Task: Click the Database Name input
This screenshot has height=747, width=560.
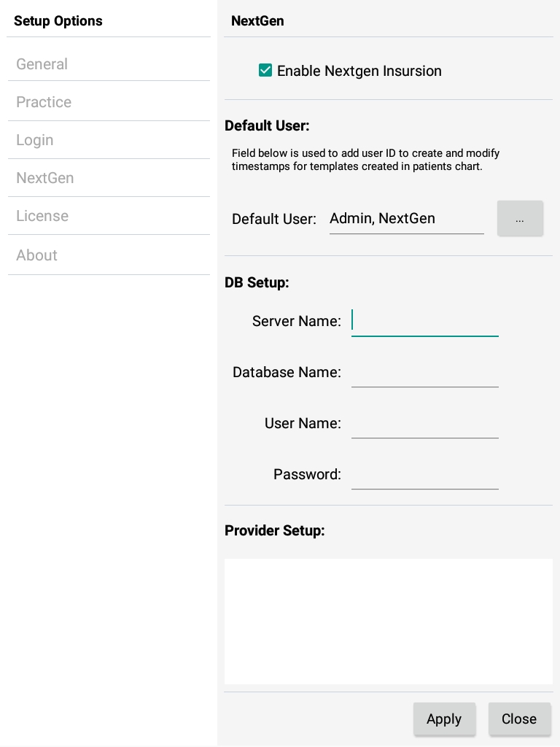Action: (x=424, y=372)
